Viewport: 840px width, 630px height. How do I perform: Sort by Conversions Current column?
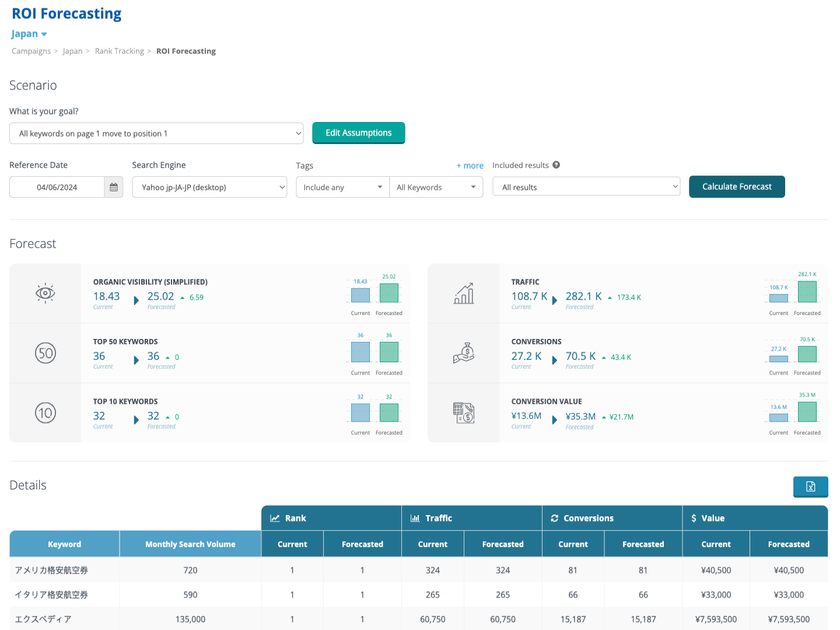[x=573, y=544]
